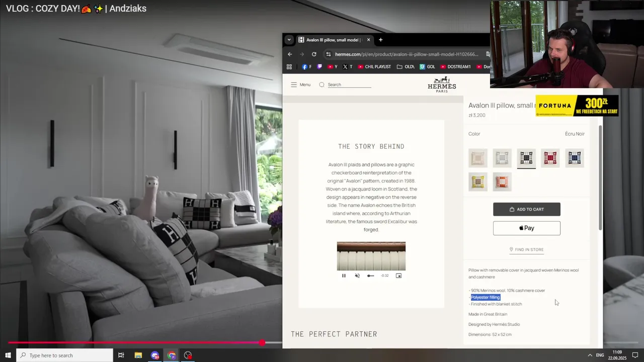Viewport: 644px width, 362px height.
Task: Open a new browser tab
Action: pyautogui.click(x=380, y=40)
